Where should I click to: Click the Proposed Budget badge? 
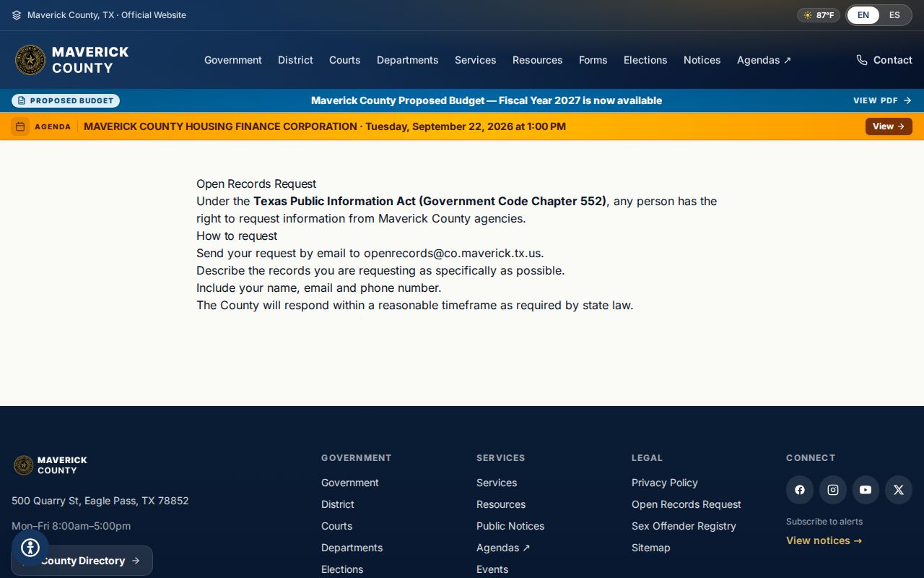(x=66, y=100)
